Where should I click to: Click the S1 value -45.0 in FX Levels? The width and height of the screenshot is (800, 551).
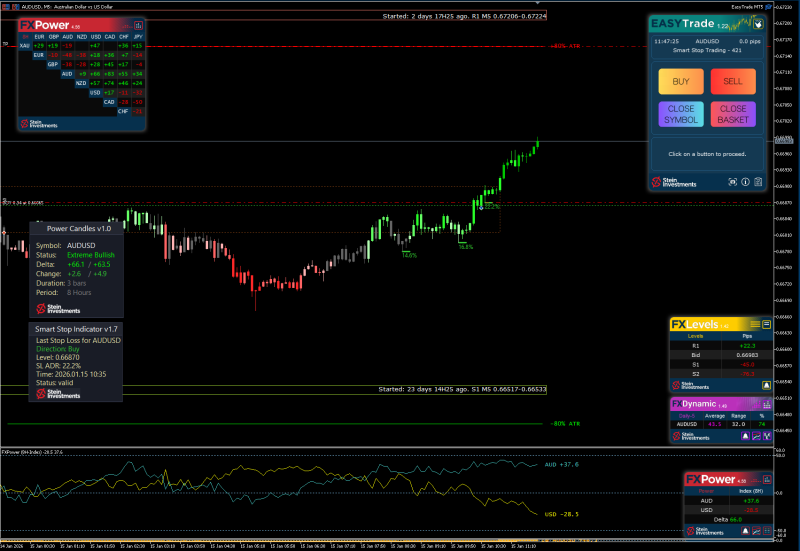(x=747, y=365)
